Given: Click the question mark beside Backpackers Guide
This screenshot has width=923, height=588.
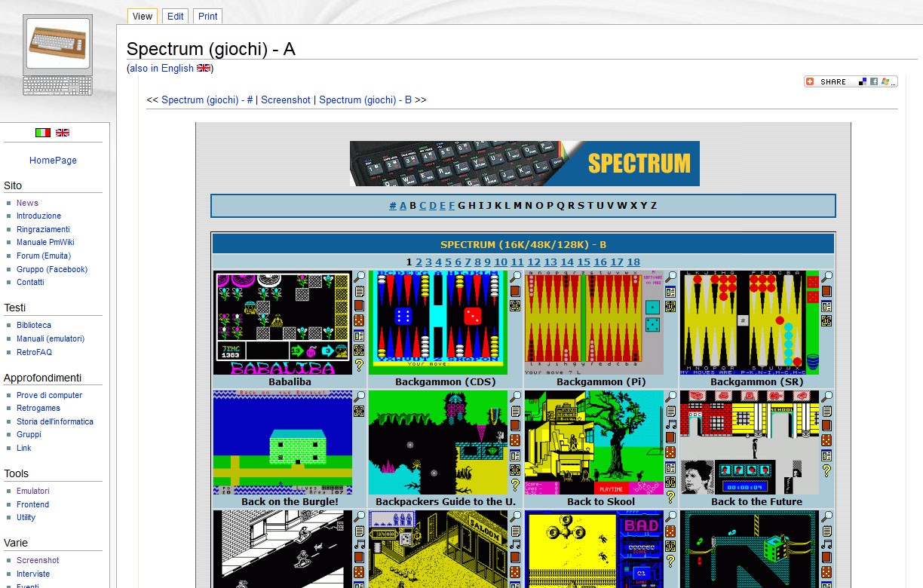Looking at the screenshot, I should [x=515, y=485].
